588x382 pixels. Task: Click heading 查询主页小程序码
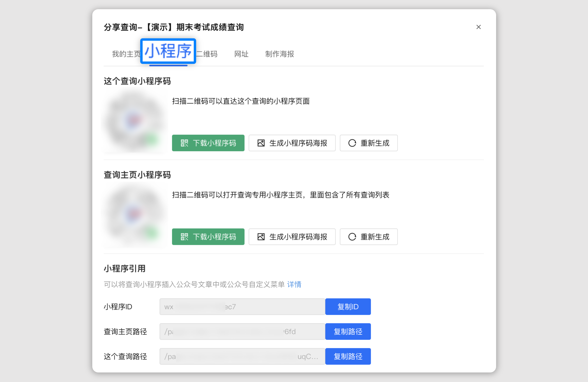pos(137,175)
